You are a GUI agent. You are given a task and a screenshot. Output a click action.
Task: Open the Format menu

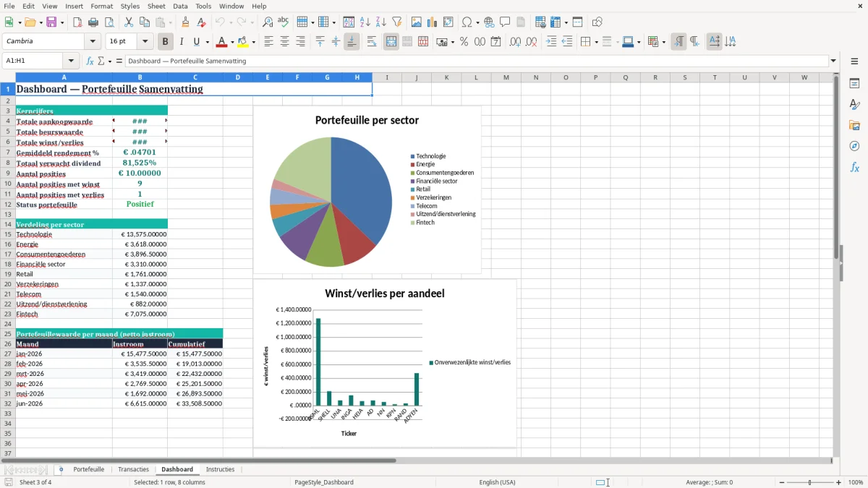(x=102, y=6)
